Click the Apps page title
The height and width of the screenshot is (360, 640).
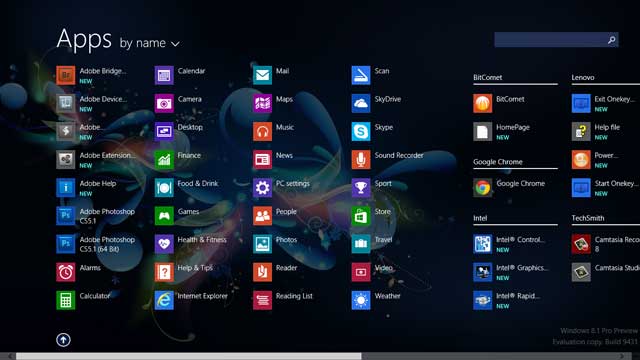tap(84, 40)
